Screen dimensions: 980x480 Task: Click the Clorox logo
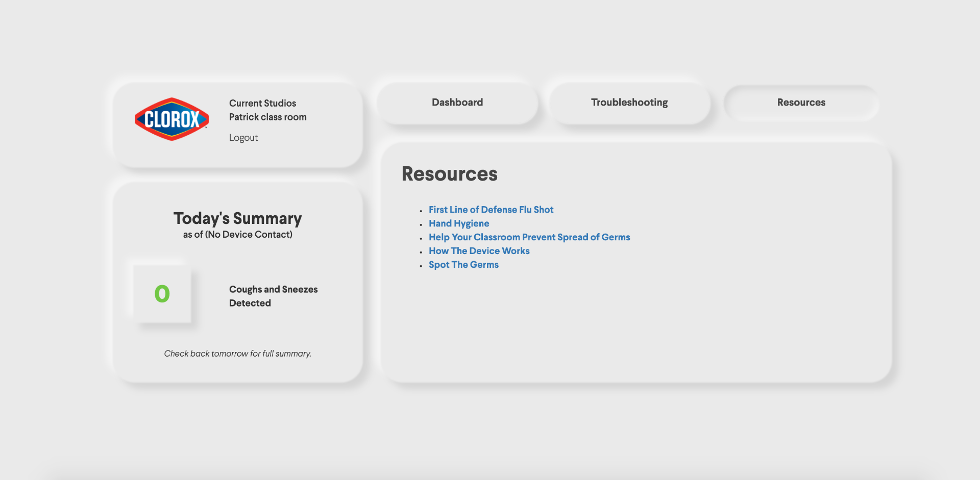click(x=171, y=119)
